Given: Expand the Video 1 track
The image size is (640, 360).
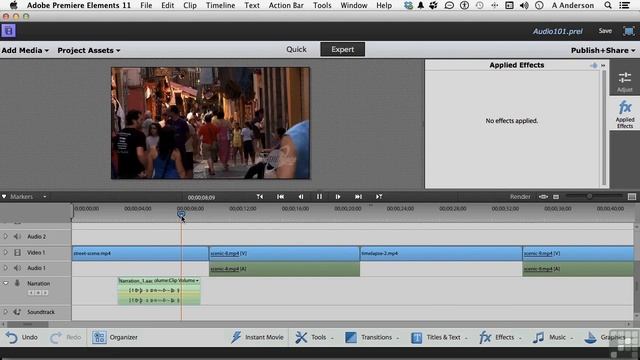Looking at the screenshot, I should [x=5, y=252].
